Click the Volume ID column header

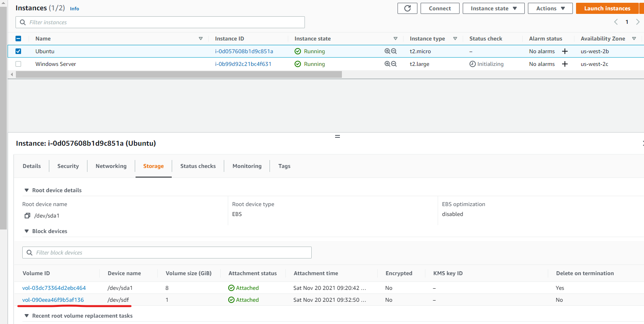[x=36, y=273]
